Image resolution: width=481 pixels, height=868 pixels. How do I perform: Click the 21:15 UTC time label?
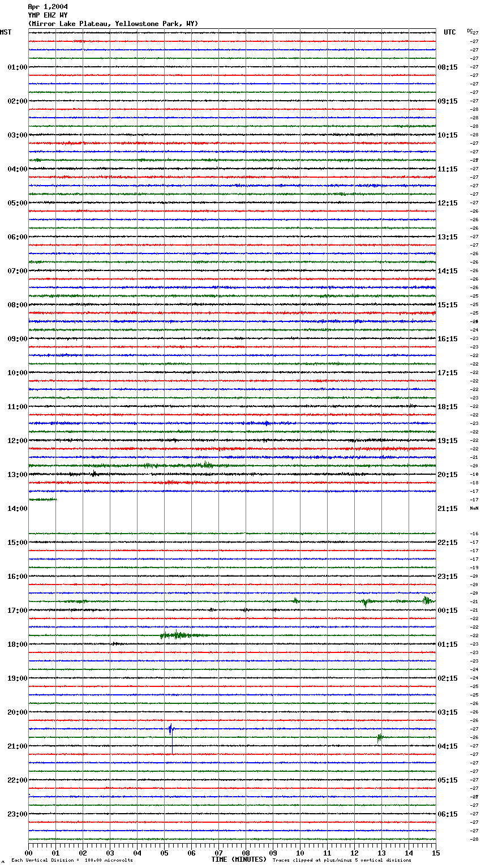448,509
